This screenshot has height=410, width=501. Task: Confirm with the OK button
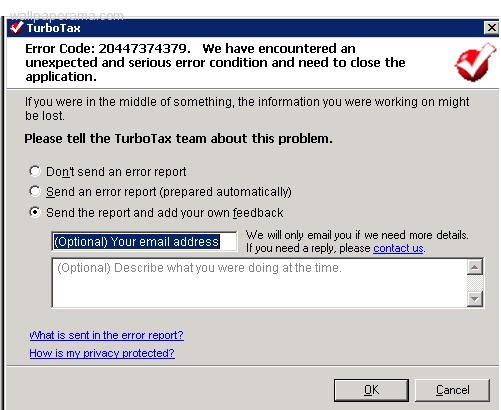tap(371, 390)
